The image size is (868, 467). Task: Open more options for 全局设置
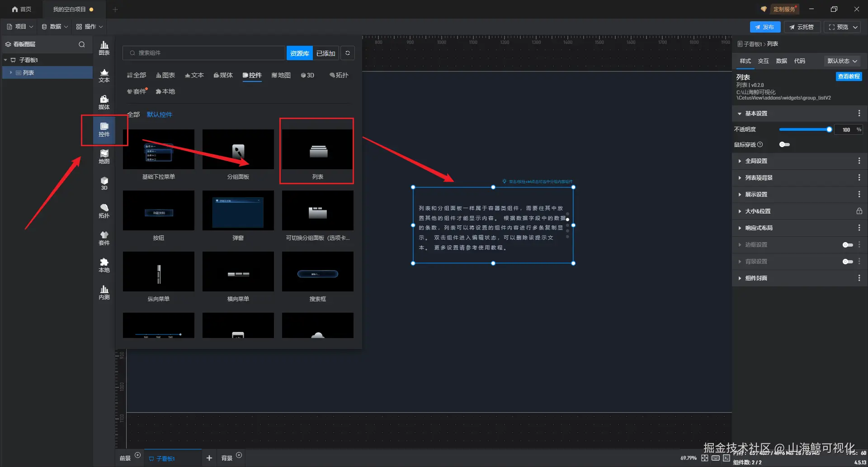[859, 161]
